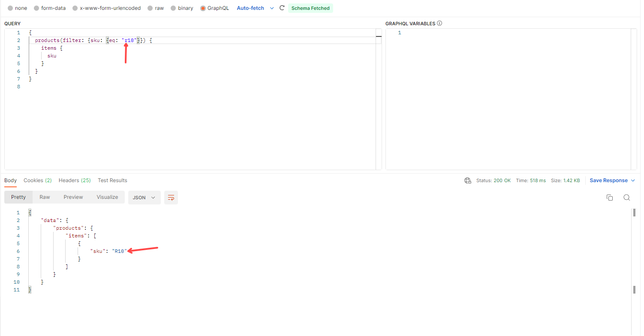Click the Size: 1.42 KB text
This screenshot has height=336, width=644.
(566, 180)
